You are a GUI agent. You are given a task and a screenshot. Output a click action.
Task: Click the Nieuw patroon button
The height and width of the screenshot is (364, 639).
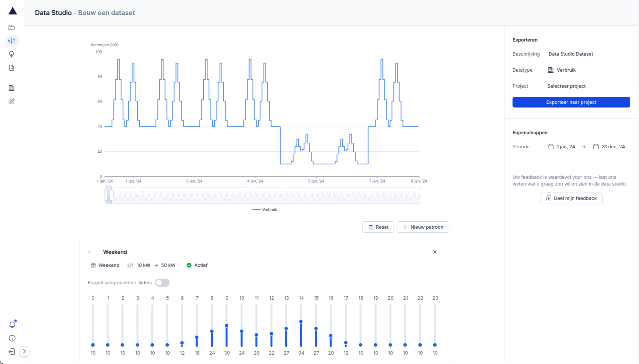tap(423, 227)
